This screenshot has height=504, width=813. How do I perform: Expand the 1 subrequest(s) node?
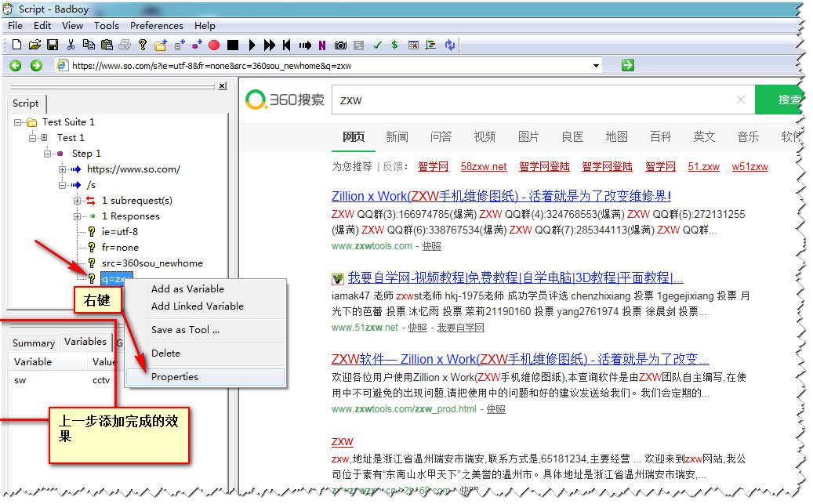(x=78, y=201)
